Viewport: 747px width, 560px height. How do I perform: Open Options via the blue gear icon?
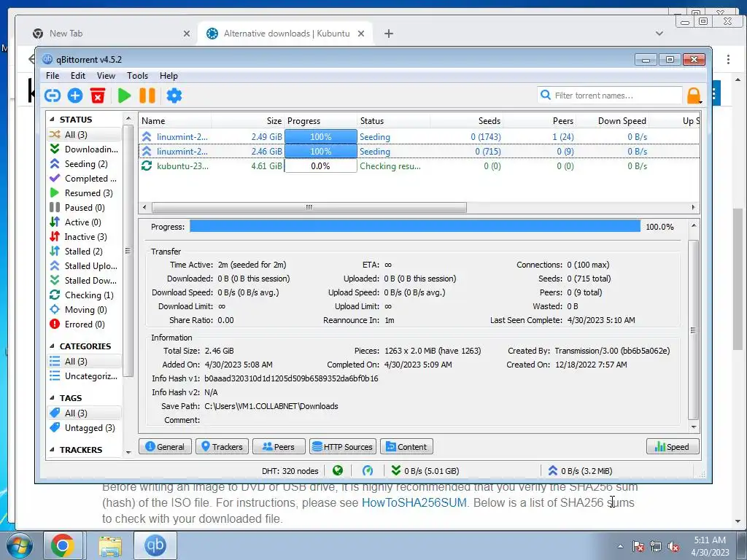(x=174, y=96)
